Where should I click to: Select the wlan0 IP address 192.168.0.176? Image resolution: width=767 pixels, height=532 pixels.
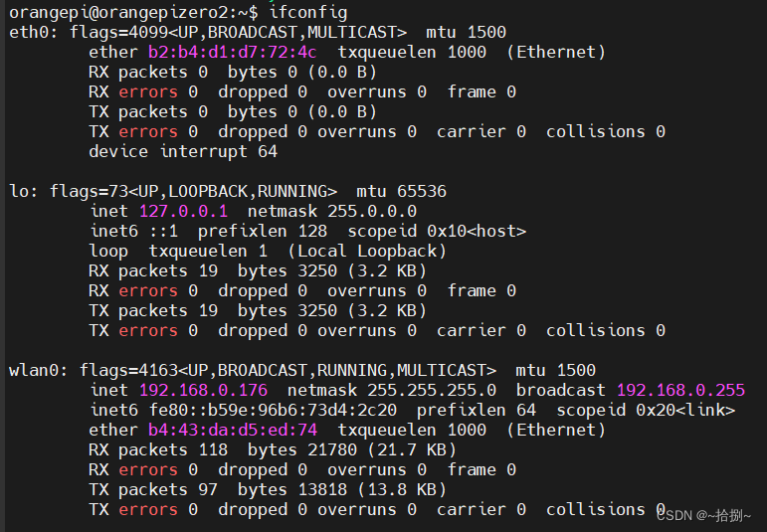204,390
